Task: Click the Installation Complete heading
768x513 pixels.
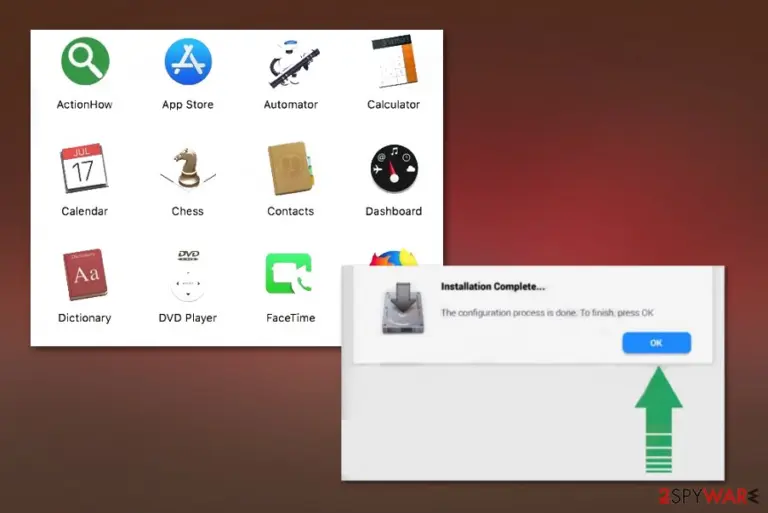Action: click(493, 287)
